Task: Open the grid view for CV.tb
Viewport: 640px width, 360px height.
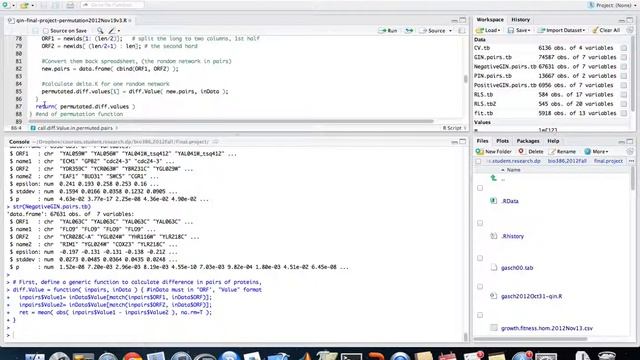Action: click(624, 48)
